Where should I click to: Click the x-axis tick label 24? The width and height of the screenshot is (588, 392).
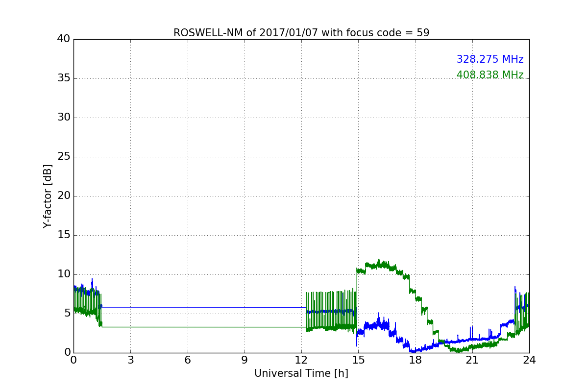pyautogui.click(x=529, y=360)
